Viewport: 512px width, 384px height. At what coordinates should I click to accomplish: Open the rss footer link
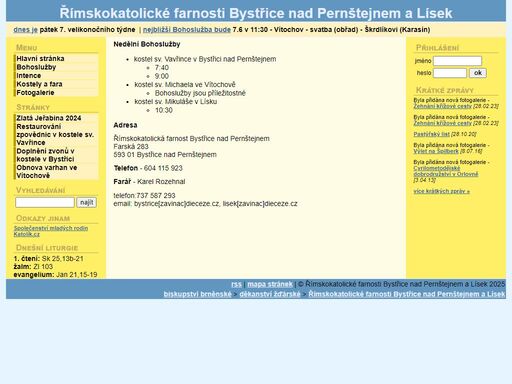tap(236, 284)
